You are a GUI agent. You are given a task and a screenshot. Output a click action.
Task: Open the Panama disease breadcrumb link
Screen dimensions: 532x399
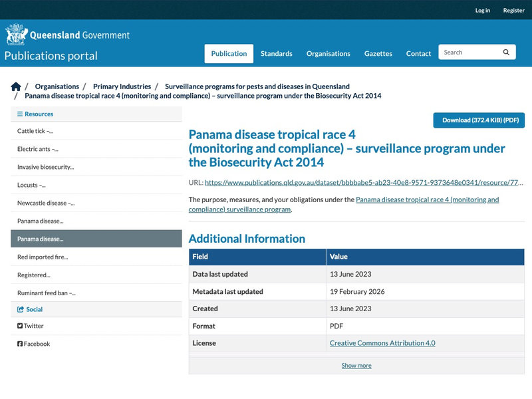click(203, 96)
